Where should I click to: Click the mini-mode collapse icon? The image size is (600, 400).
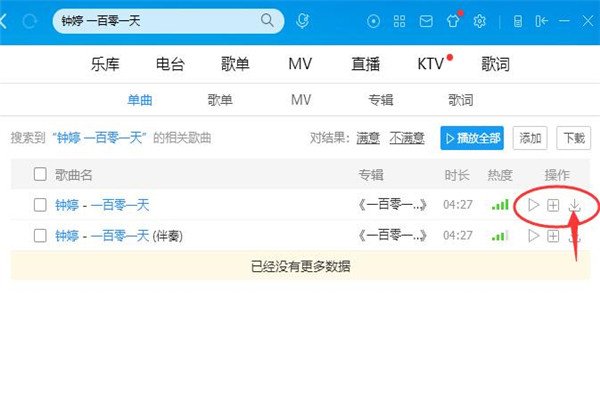click(x=541, y=21)
